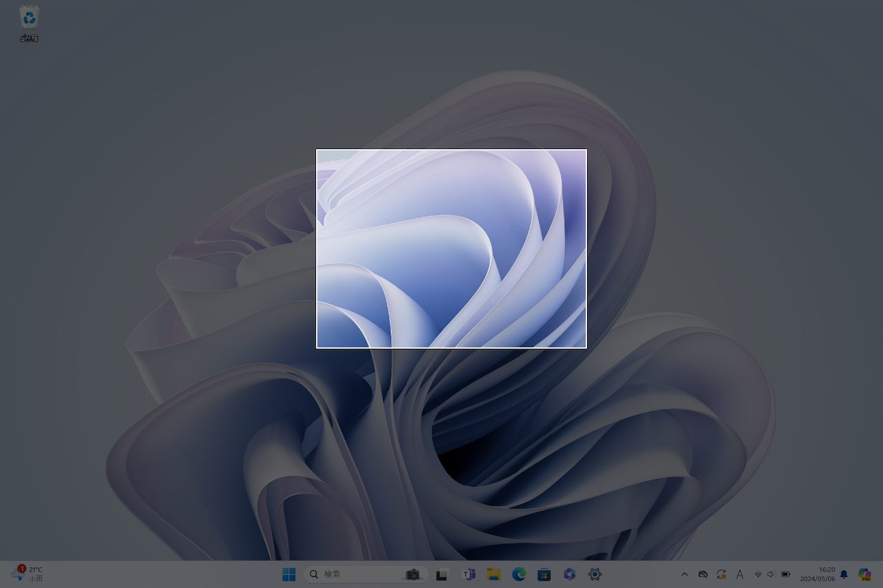Click inside the highlighted snip selection
This screenshot has width=883, height=588.
pos(451,249)
